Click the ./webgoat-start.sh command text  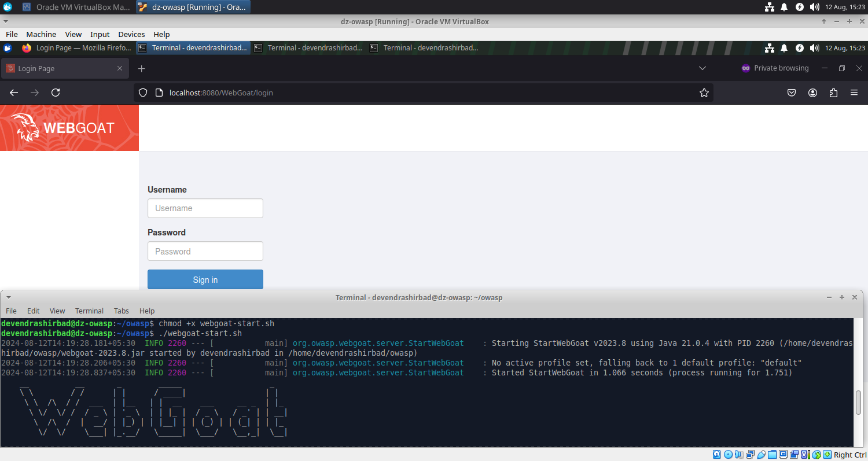click(200, 333)
